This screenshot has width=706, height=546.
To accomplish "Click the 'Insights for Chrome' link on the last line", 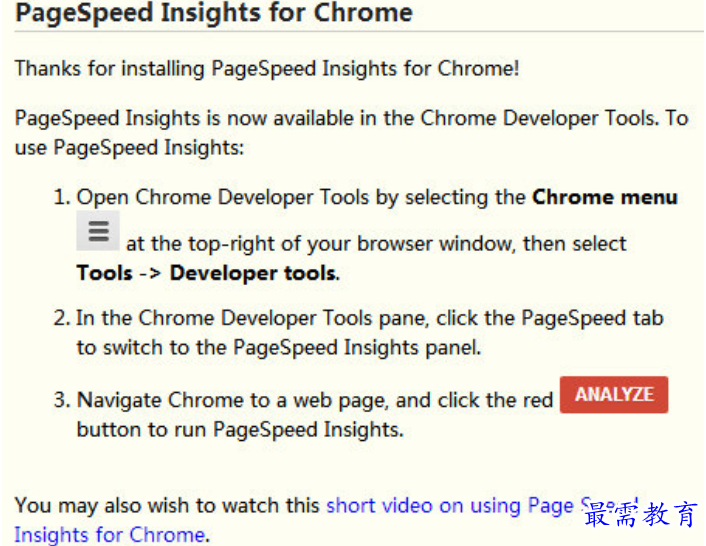I will coord(110,535).
